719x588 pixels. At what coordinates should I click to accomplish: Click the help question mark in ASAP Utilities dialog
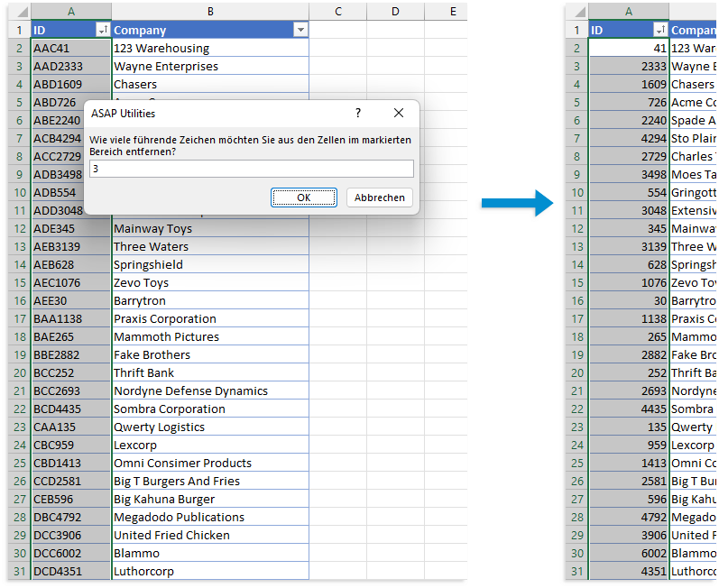358,114
